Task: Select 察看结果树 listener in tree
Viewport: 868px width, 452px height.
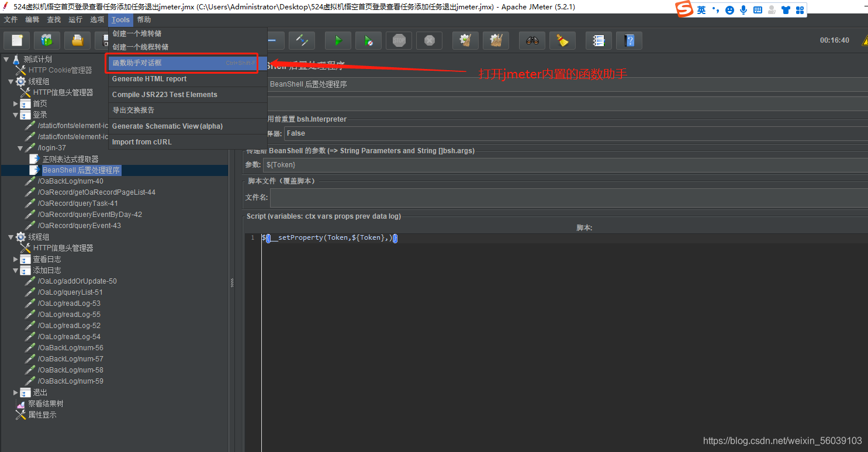Action: click(46, 403)
